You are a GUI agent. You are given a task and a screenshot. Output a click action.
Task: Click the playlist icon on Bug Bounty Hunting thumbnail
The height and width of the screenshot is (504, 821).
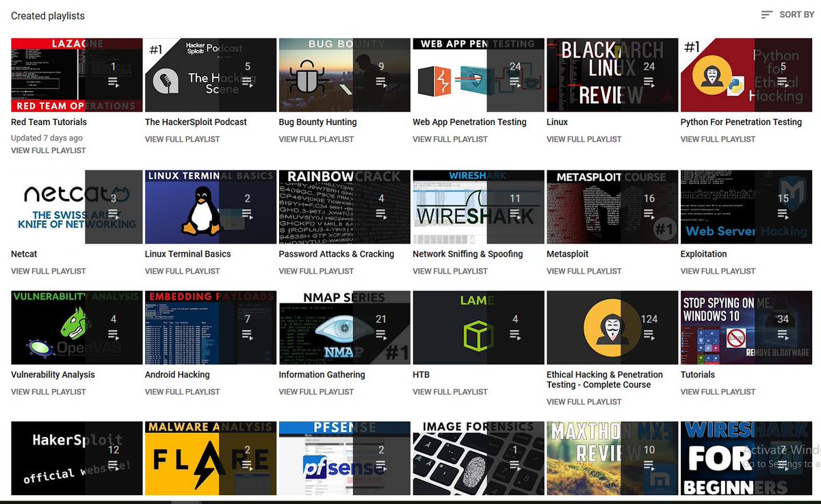click(x=381, y=82)
